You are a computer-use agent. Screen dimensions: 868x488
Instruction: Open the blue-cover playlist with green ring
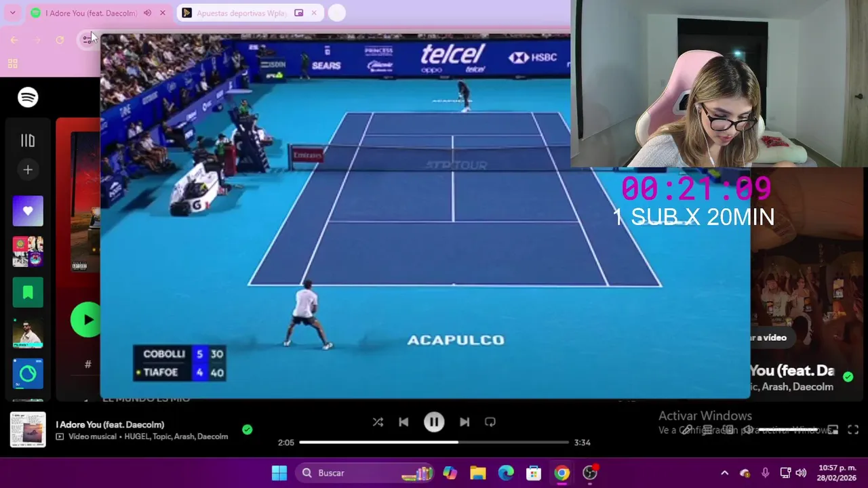pyautogui.click(x=28, y=373)
